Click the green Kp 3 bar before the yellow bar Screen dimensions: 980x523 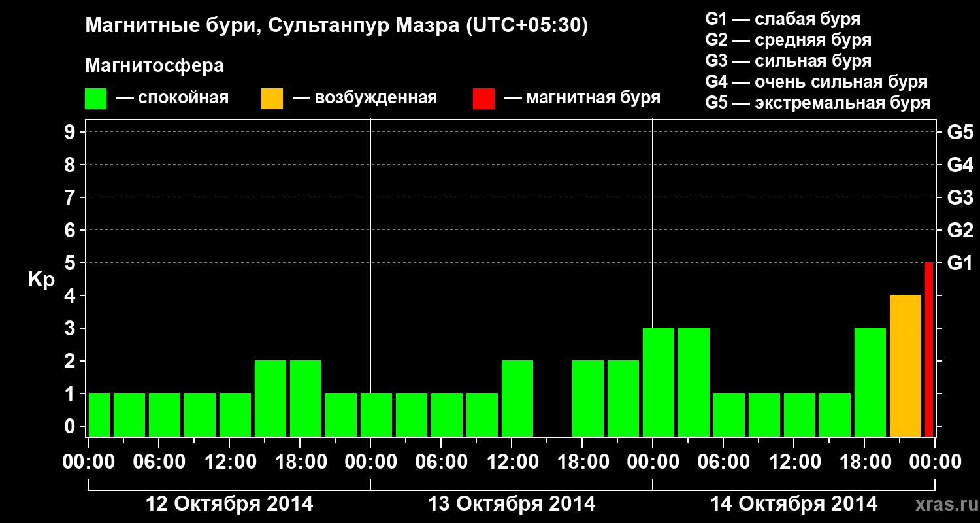click(x=870, y=382)
